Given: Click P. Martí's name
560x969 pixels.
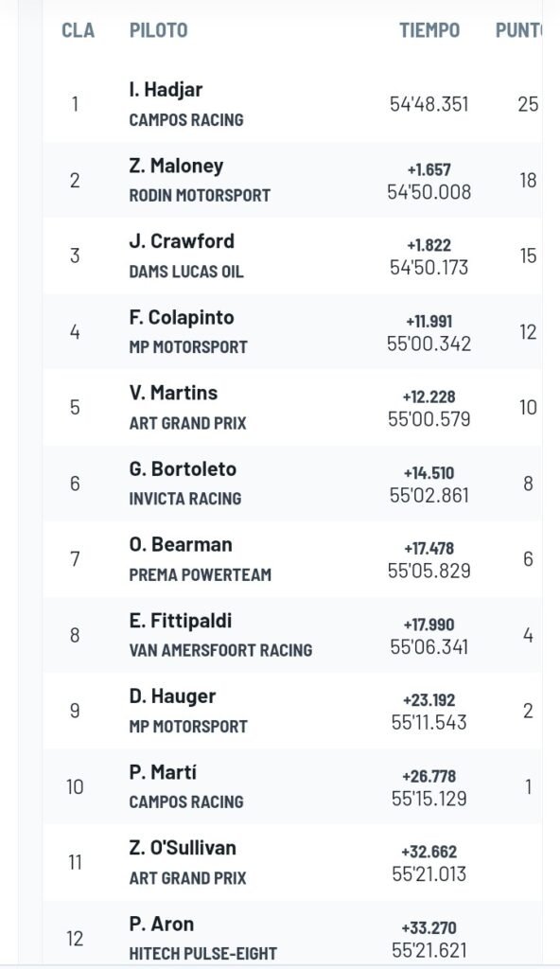Looking at the screenshot, I should (163, 772).
